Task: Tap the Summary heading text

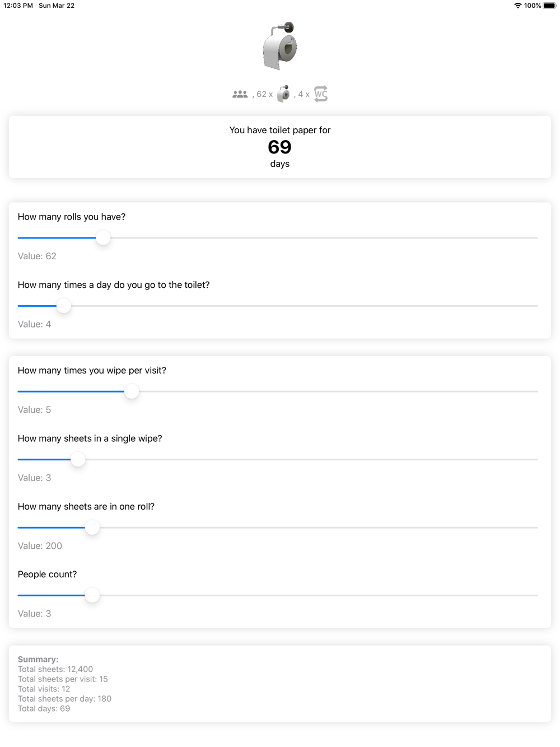Action: click(38, 660)
